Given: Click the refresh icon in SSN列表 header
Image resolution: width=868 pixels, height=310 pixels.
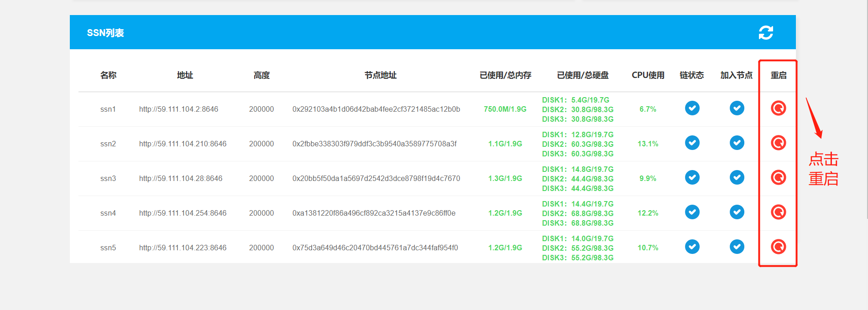Looking at the screenshot, I should coord(765,32).
